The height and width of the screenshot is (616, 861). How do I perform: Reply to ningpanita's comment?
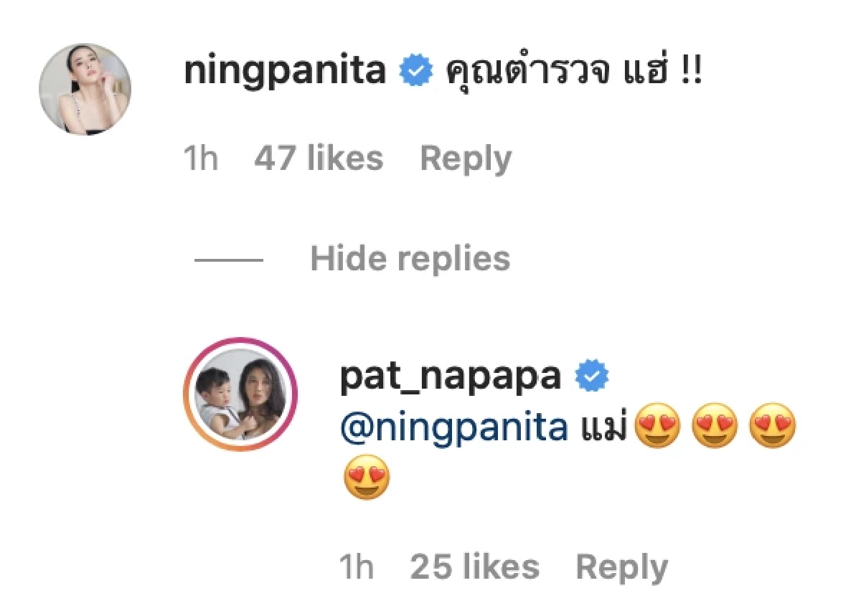click(x=466, y=159)
